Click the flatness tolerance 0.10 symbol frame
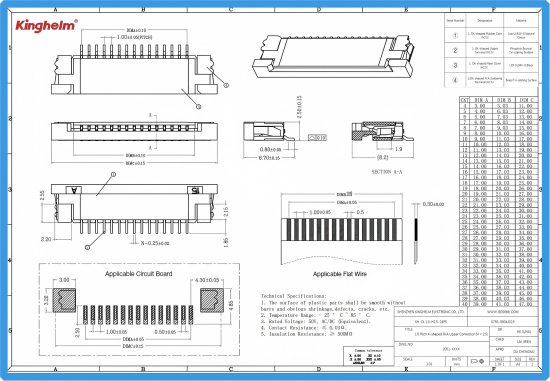 [317, 137]
